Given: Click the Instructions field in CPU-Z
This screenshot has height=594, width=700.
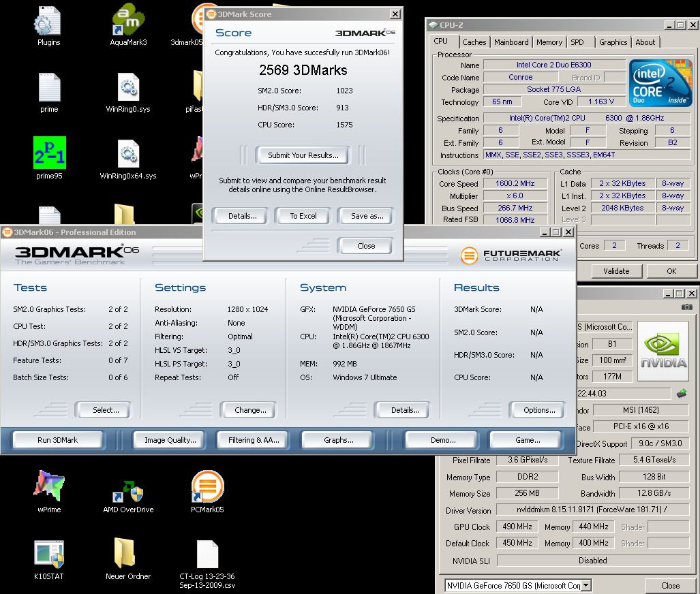Looking at the screenshot, I should (x=587, y=155).
